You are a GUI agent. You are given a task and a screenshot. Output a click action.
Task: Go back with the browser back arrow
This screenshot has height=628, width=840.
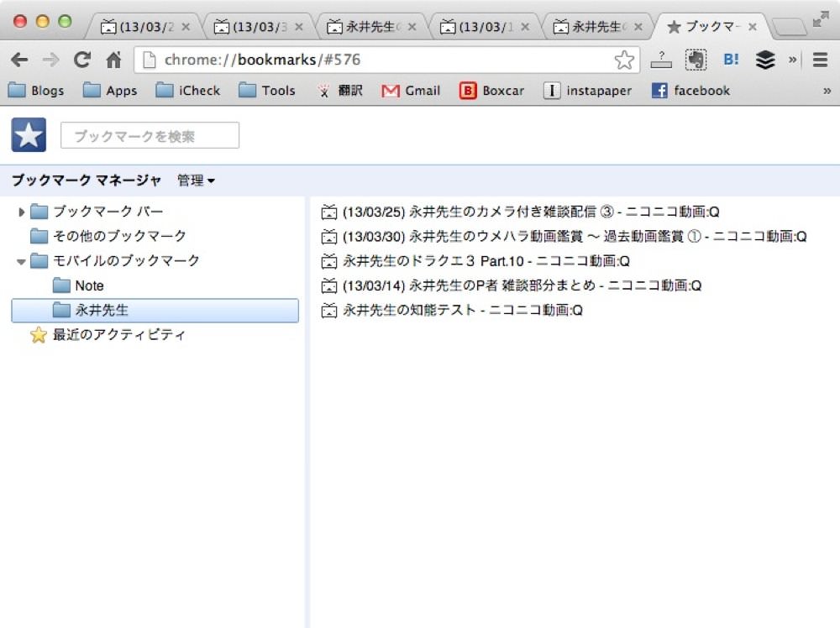[19, 60]
